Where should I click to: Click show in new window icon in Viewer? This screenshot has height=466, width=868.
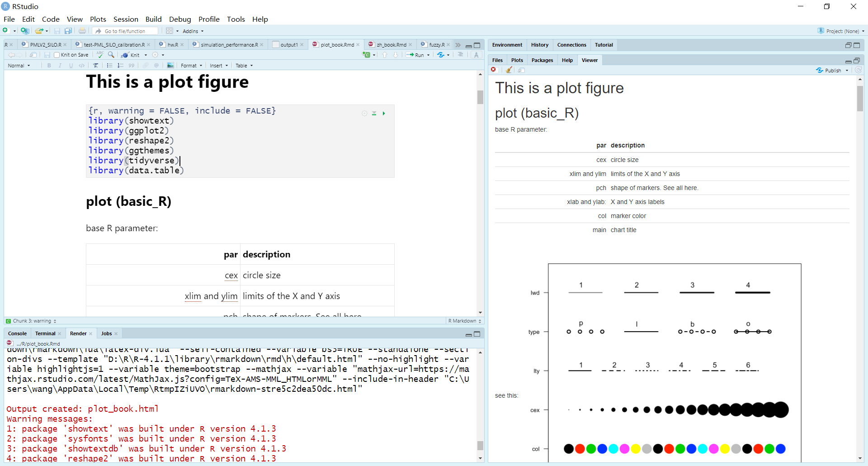point(522,70)
